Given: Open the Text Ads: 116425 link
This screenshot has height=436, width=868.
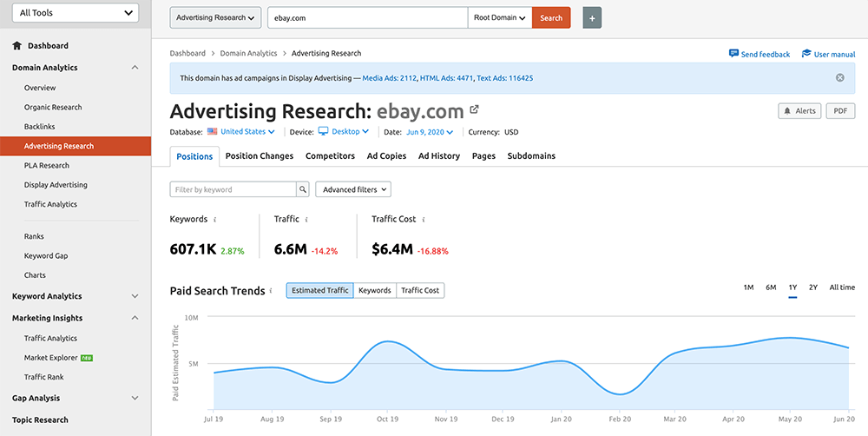Looking at the screenshot, I should pos(505,78).
